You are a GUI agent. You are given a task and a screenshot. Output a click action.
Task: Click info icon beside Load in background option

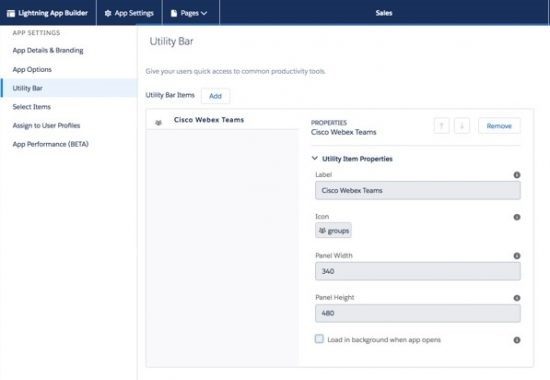tap(517, 340)
